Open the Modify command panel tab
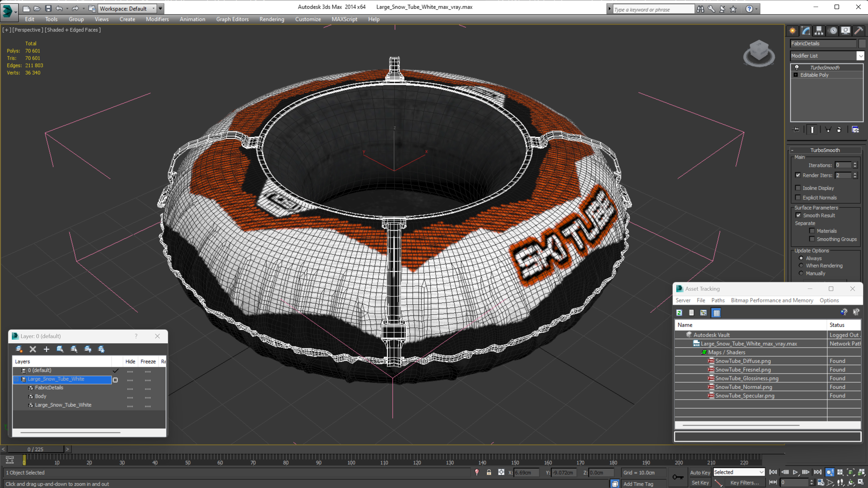868x488 pixels. coord(806,31)
